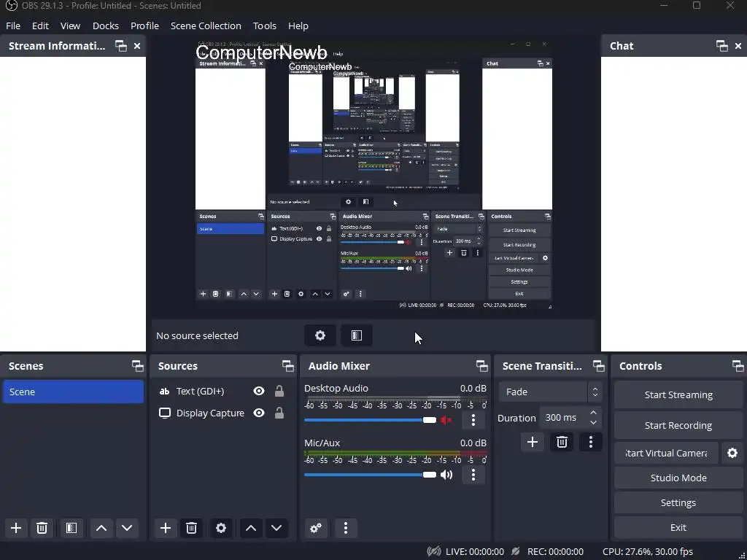Click Start Streaming

678,394
